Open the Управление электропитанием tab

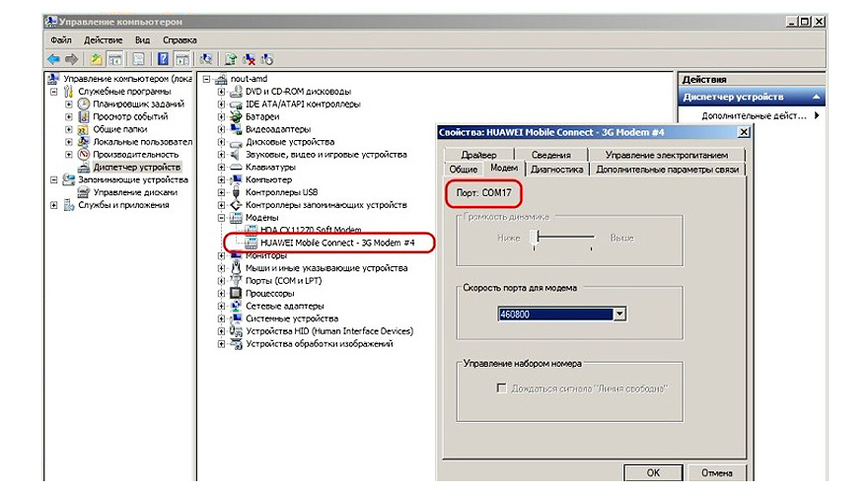coord(667,155)
